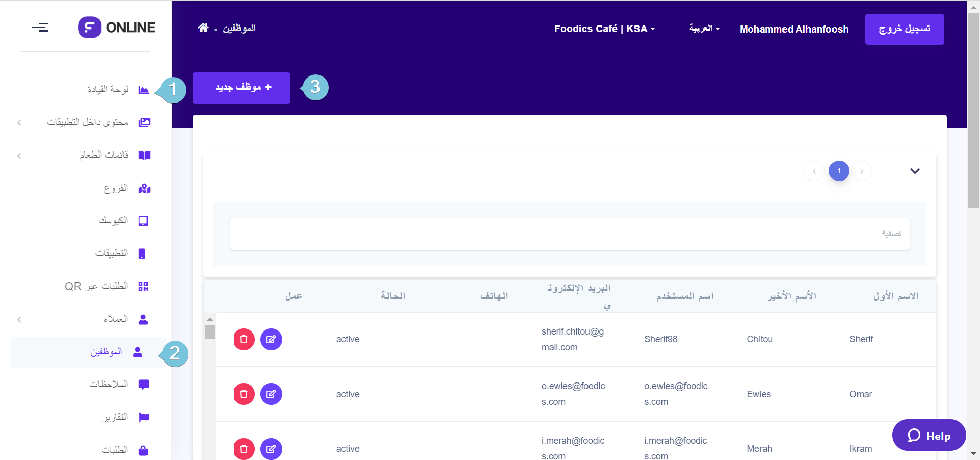Select page 1 in pagination
Image resolution: width=980 pixels, height=460 pixels.
coord(839,171)
